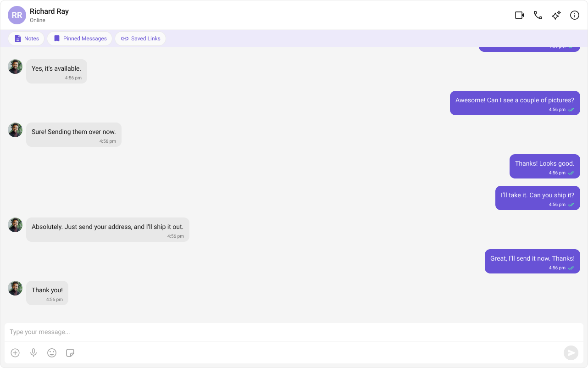Open the AI sparkle assistant icon
588x368 pixels.
pyautogui.click(x=556, y=15)
